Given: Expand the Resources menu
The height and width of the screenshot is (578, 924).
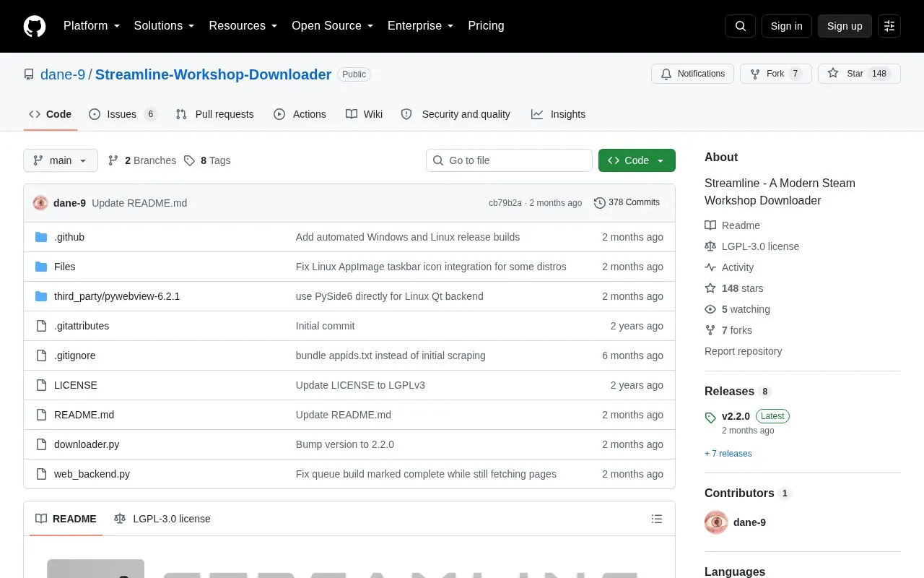Looking at the screenshot, I should pyautogui.click(x=243, y=26).
